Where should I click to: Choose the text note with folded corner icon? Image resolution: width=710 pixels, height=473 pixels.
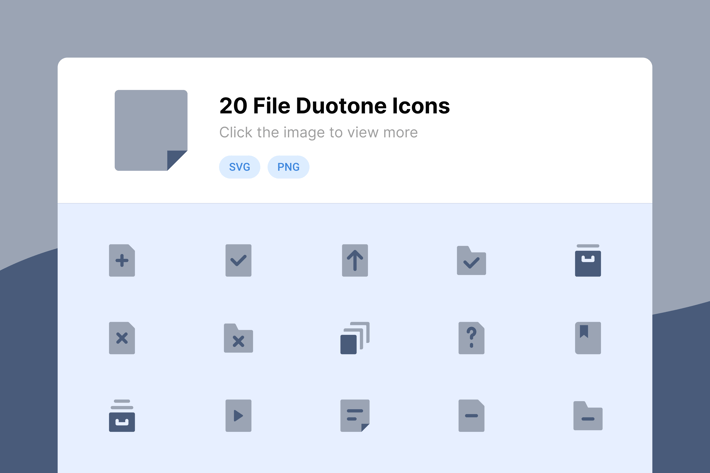tap(355, 416)
